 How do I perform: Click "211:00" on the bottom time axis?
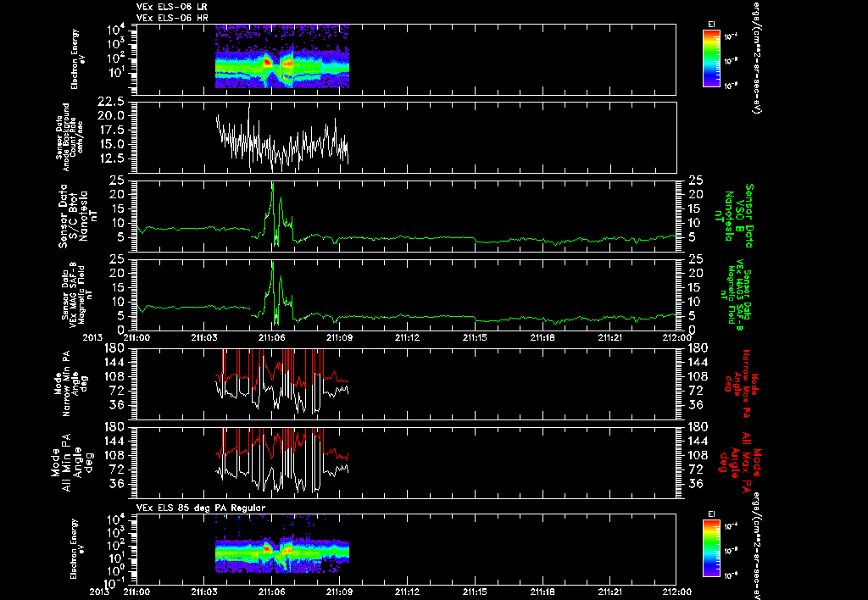pos(136,592)
